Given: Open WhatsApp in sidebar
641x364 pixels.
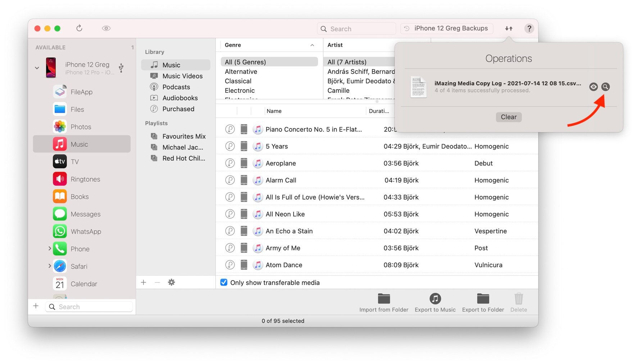Looking at the screenshot, I should (x=82, y=232).
